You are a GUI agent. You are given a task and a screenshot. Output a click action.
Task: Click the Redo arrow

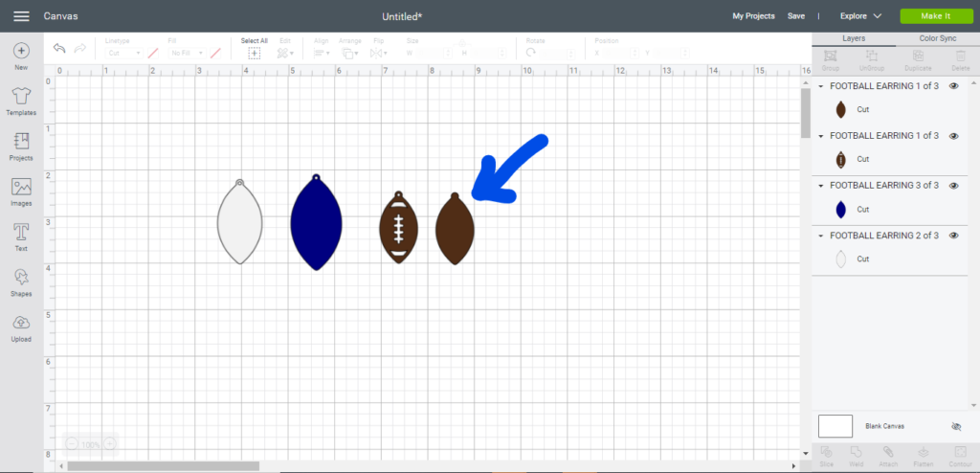coord(80,48)
